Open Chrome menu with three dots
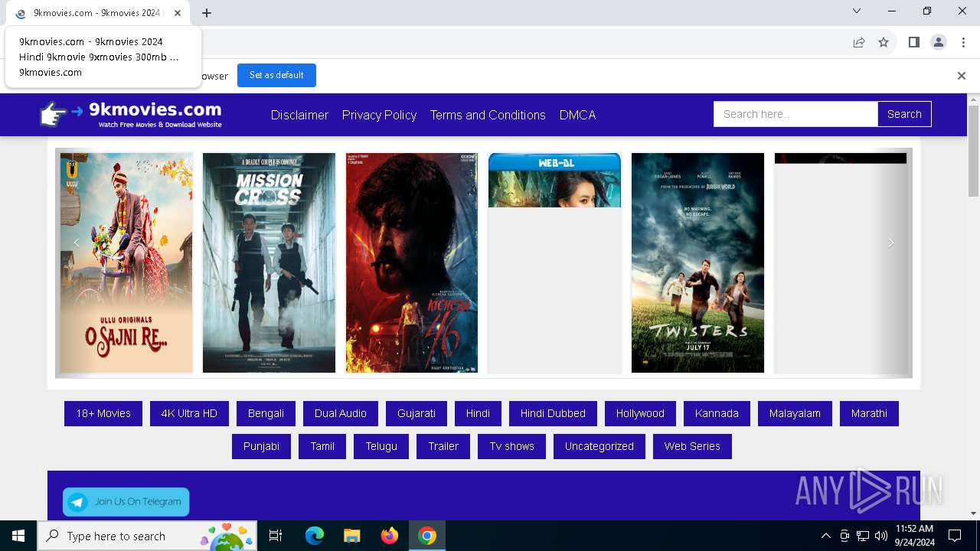980x551 pixels. pos(962,42)
